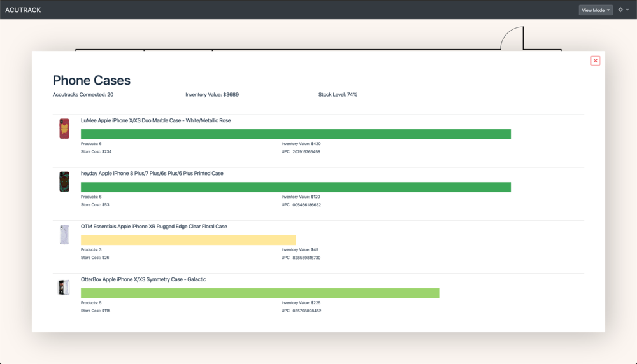Click Products: 5 under OtterBox
637x364 pixels.
(91, 303)
